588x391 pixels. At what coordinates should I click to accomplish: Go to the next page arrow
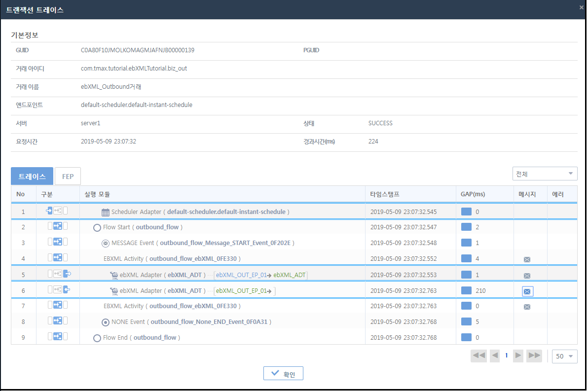tap(518, 355)
